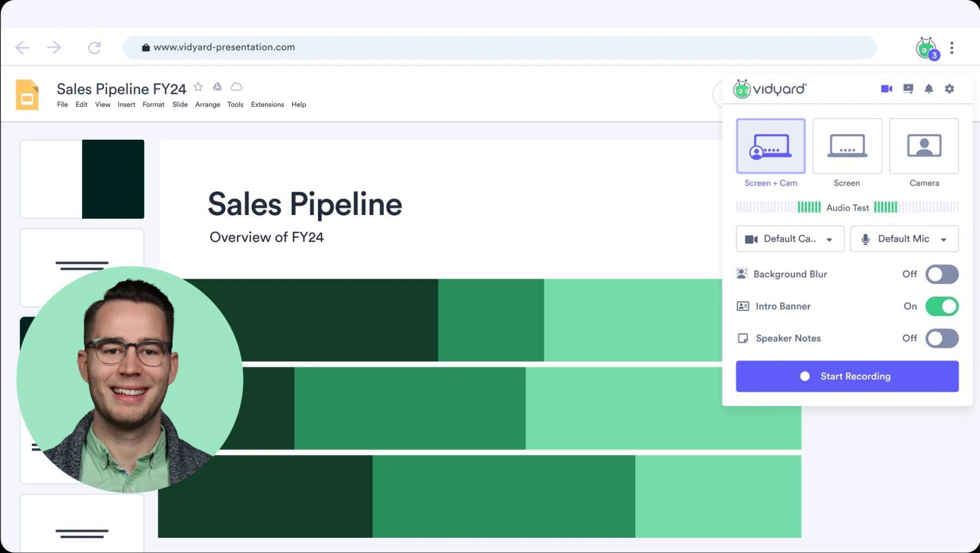
Task: Reload the browser page
Action: click(x=94, y=48)
